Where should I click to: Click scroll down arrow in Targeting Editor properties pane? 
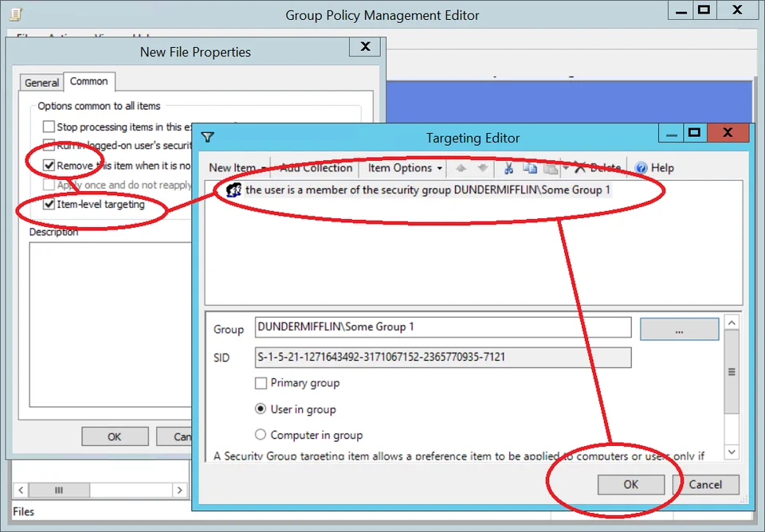pos(732,452)
